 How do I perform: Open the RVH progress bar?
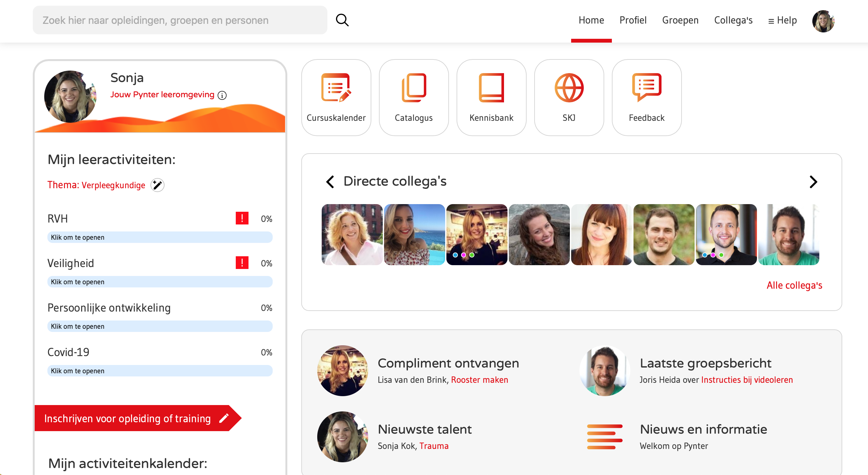pyautogui.click(x=160, y=237)
